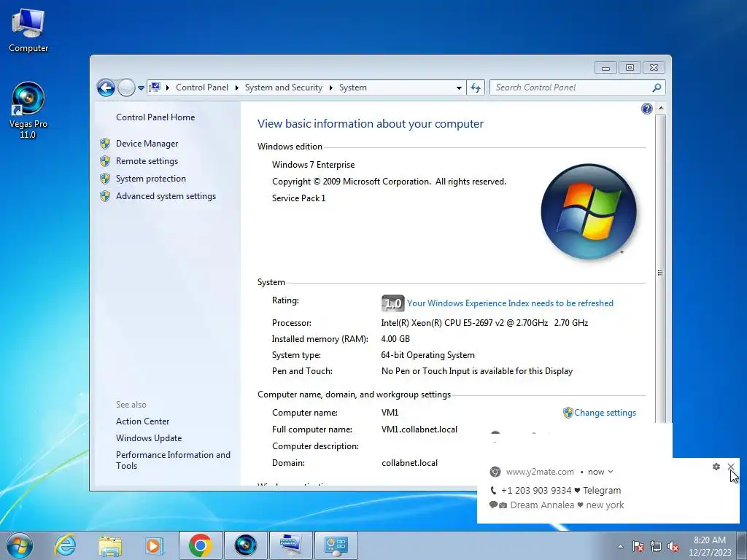747x560 pixels.
Task: Open Remote settings link
Action: [147, 161]
